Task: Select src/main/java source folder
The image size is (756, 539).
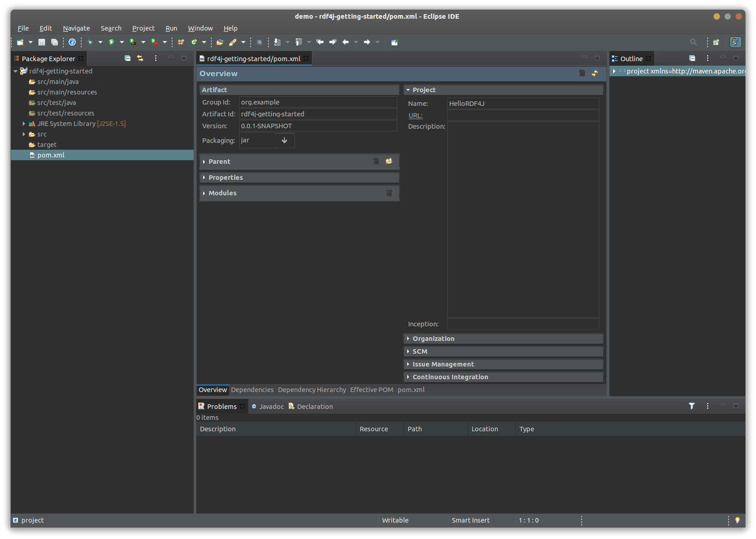Action: pos(58,82)
